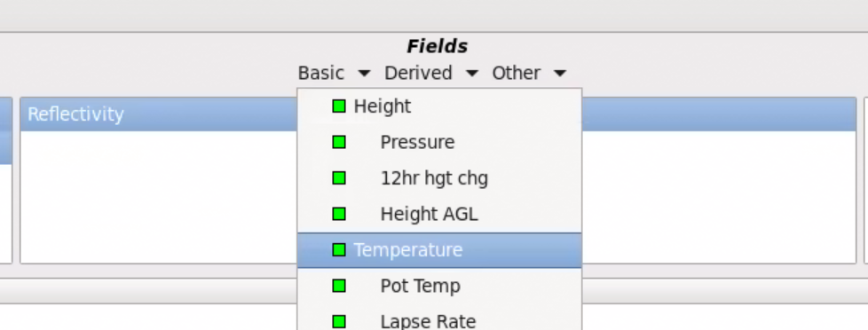Choose Pressure from the Basic menu
This screenshot has height=330, width=868.
coord(439,142)
